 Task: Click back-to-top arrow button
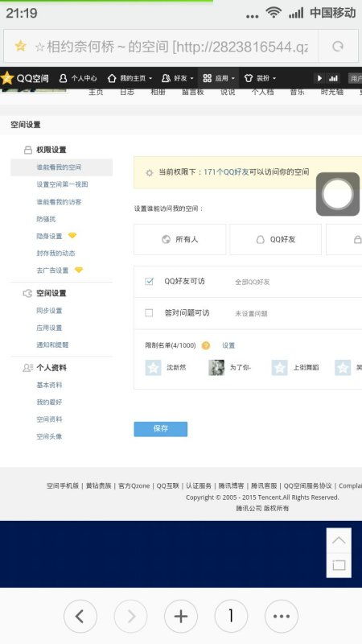[339, 540]
